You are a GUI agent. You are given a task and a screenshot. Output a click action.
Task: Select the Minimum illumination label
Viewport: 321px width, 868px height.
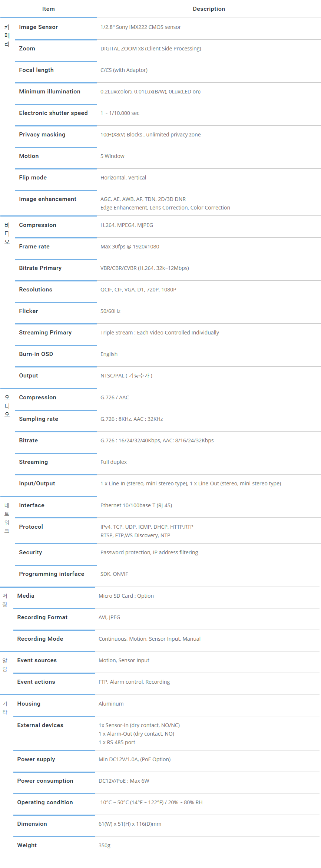tap(50, 92)
